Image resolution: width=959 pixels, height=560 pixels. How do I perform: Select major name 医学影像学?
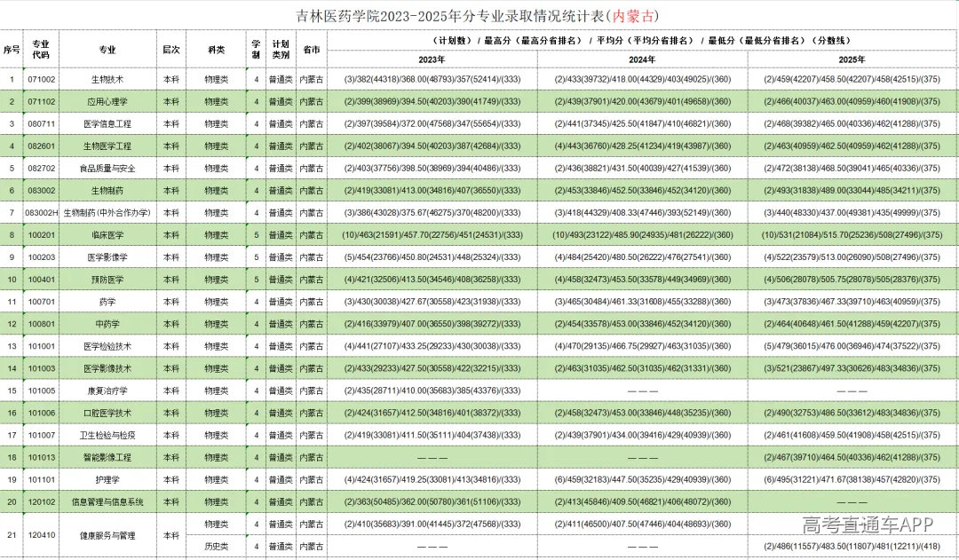tap(107, 257)
